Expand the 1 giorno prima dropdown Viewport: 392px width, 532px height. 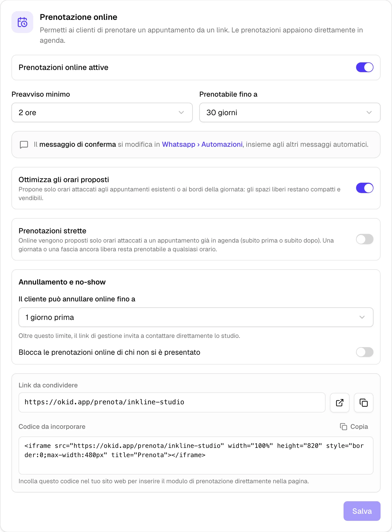pos(196,317)
